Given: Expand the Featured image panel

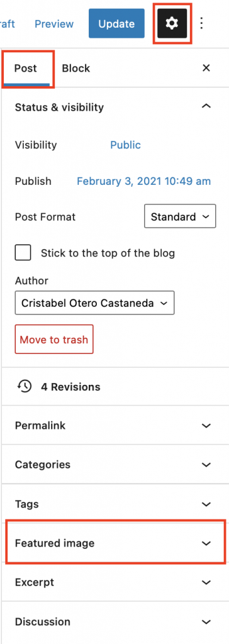Looking at the screenshot, I should click(115, 543).
